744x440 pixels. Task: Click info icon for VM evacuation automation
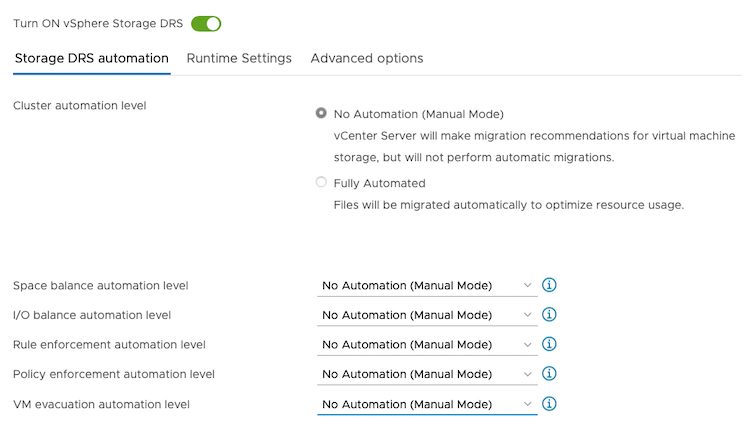click(549, 404)
